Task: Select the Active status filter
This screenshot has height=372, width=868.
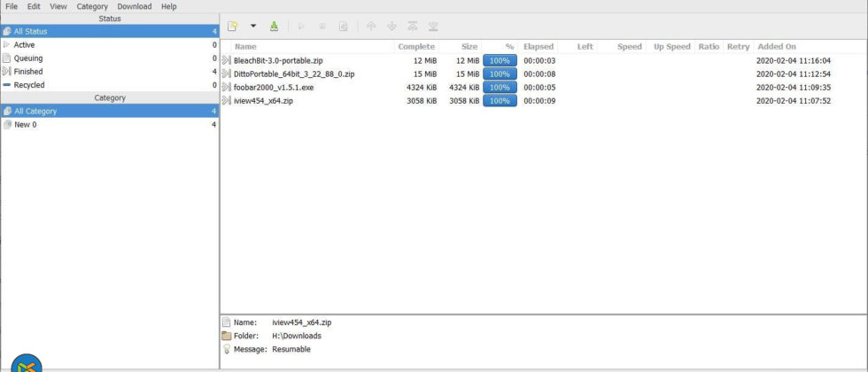Action: (x=110, y=45)
